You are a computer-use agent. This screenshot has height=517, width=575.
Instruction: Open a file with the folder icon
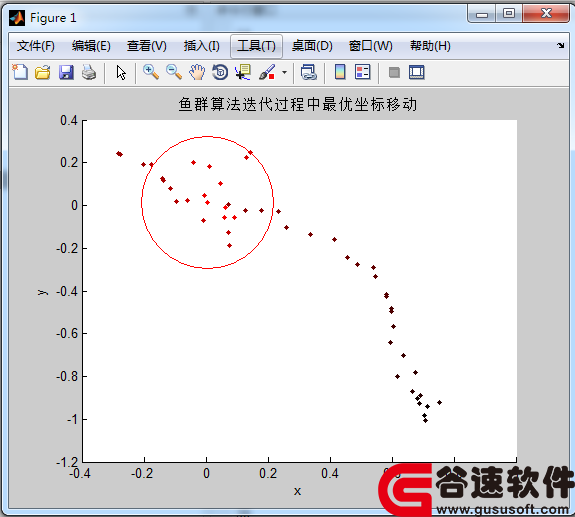tap(43, 72)
